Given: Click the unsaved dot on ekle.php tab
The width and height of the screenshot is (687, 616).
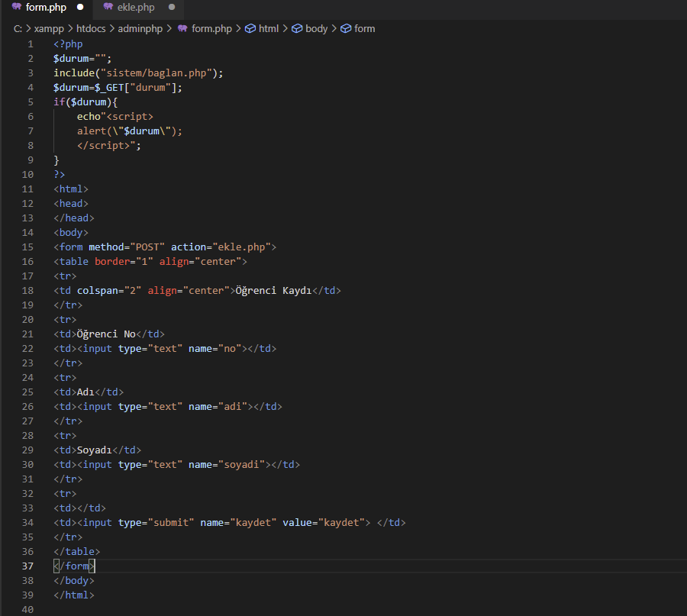Looking at the screenshot, I should pos(172,7).
